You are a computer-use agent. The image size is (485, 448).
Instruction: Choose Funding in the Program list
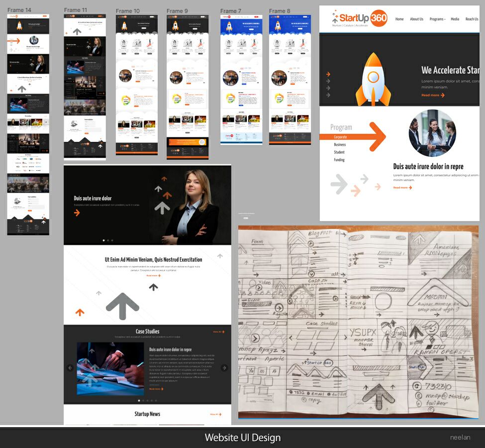point(339,160)
